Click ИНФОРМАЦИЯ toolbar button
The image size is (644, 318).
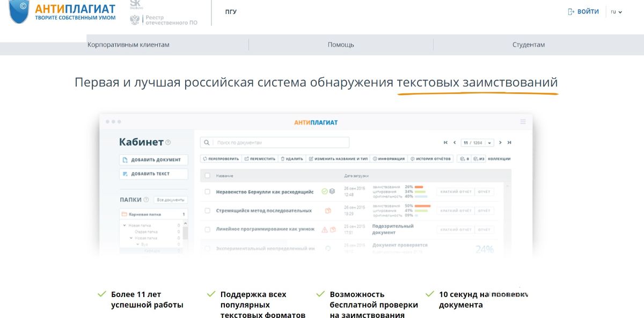point(389,158)
